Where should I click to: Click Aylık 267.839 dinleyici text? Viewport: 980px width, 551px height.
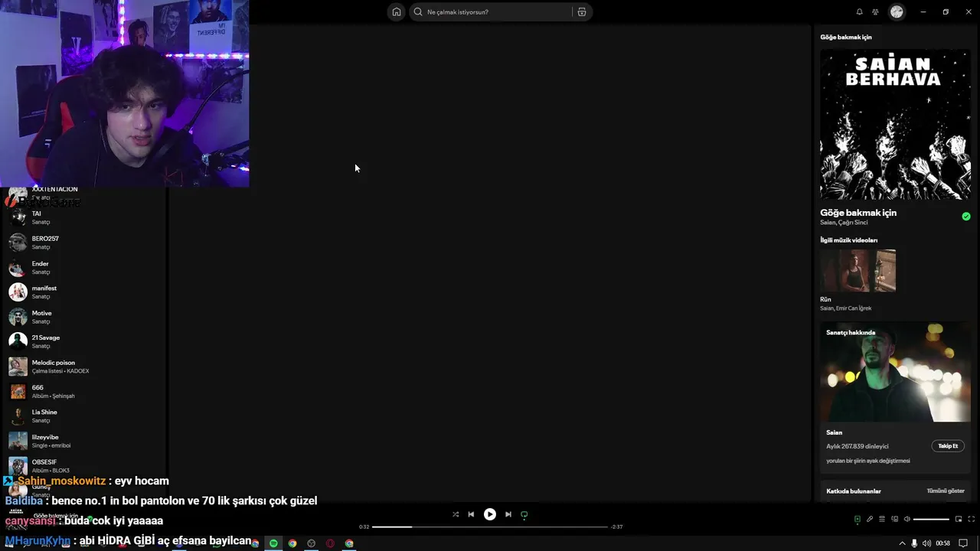coord(857,446)
